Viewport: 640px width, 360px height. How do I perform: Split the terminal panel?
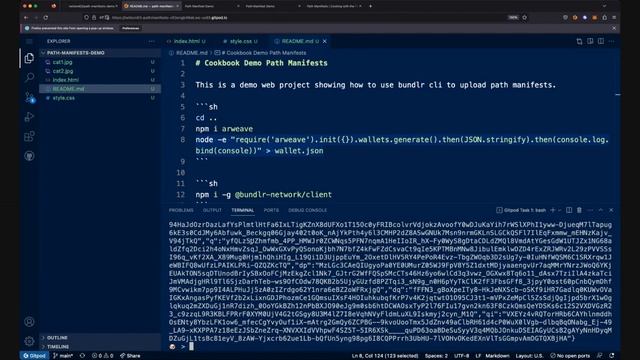point(569,210)
